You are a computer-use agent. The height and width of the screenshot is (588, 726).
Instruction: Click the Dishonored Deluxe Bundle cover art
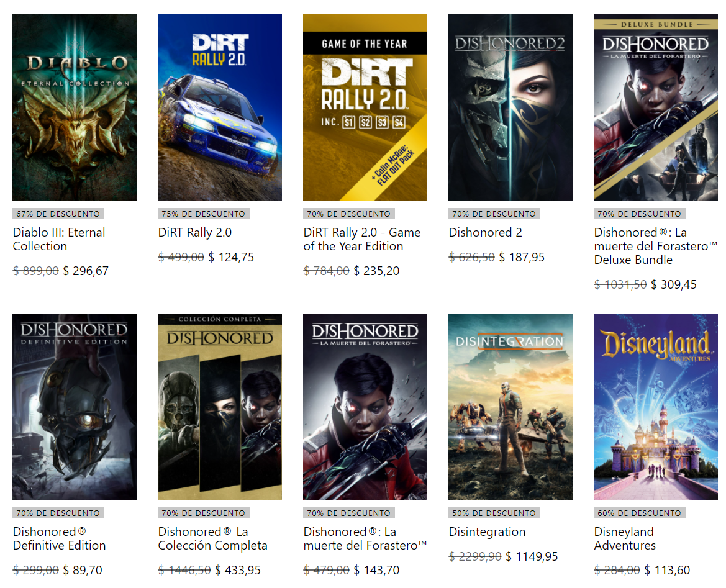pos(656,107)
